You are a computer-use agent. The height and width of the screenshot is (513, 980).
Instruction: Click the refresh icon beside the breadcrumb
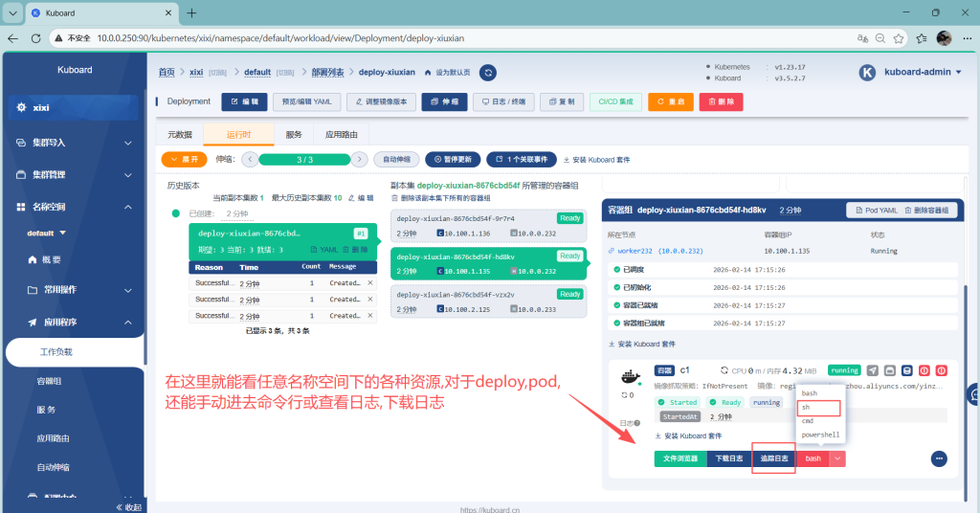[x=488, y=72]
